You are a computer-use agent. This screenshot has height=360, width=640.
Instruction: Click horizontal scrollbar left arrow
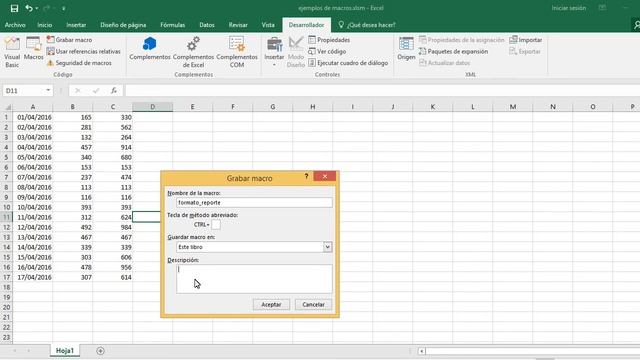(421, 351)
